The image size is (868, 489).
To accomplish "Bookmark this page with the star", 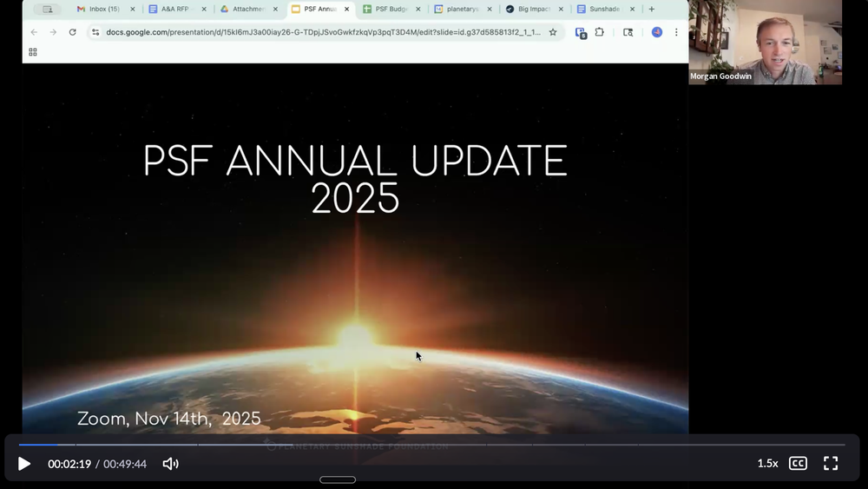I will [x=552, y=32].
